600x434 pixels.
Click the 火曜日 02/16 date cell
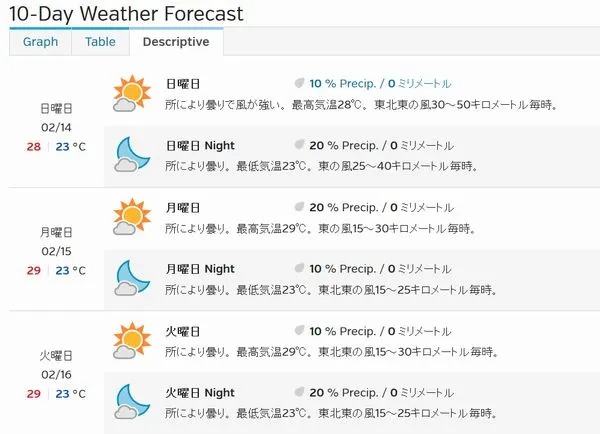[56, 375]
